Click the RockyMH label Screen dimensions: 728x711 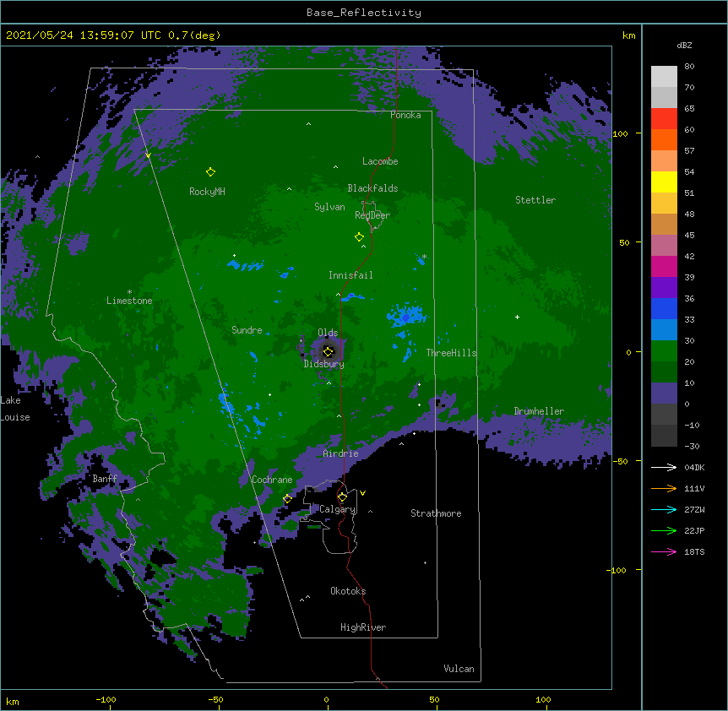pyautogui.click(x=207, y=192)
